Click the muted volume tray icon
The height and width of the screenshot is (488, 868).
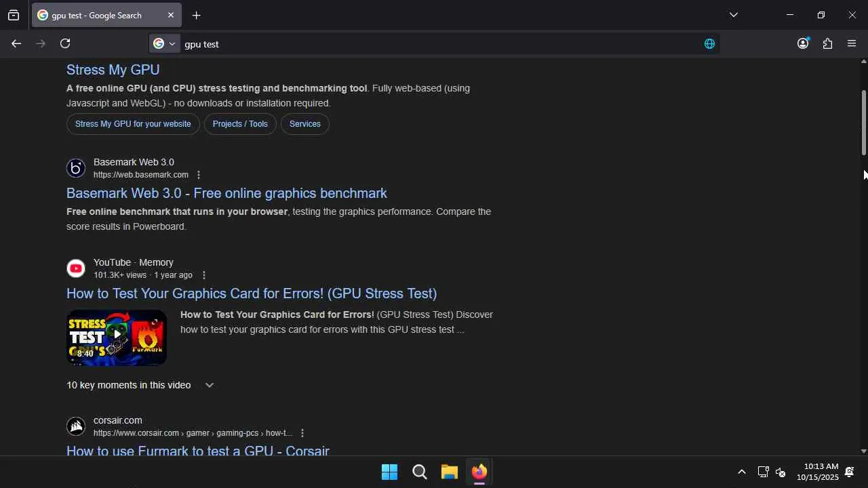coord(781,472)
